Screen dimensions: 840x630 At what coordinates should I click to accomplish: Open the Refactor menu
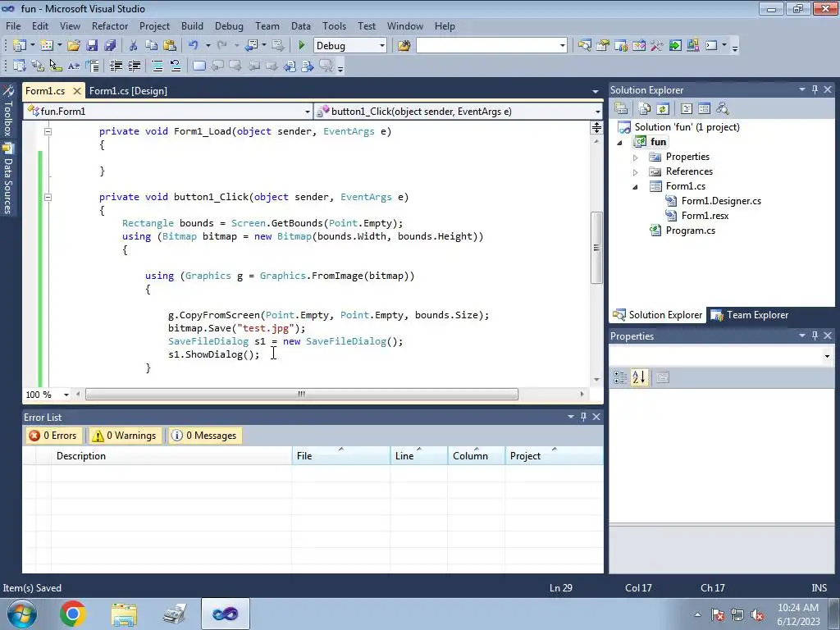coord(110,25)
